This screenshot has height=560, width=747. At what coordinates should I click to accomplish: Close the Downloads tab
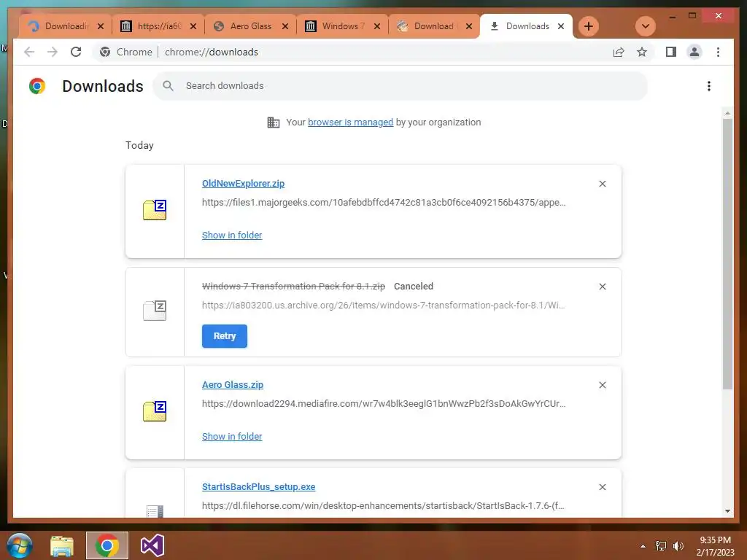click(x=561, y=26)
